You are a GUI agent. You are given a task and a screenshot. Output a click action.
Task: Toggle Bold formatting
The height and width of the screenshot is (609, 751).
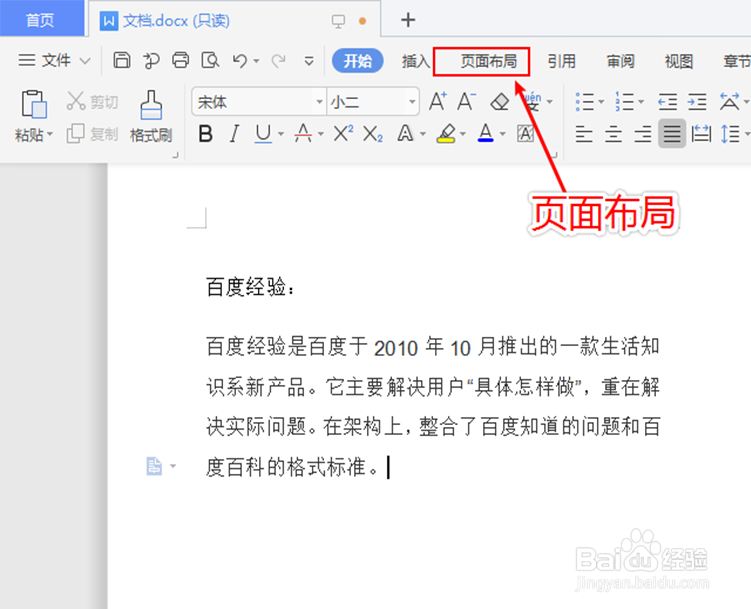(205, 134)
